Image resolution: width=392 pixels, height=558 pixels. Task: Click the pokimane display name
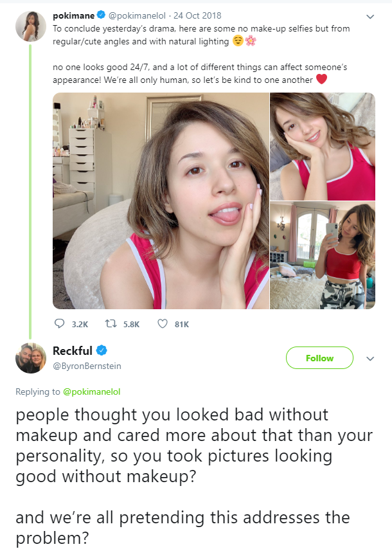pyautogui.click(x=73, y=15)
